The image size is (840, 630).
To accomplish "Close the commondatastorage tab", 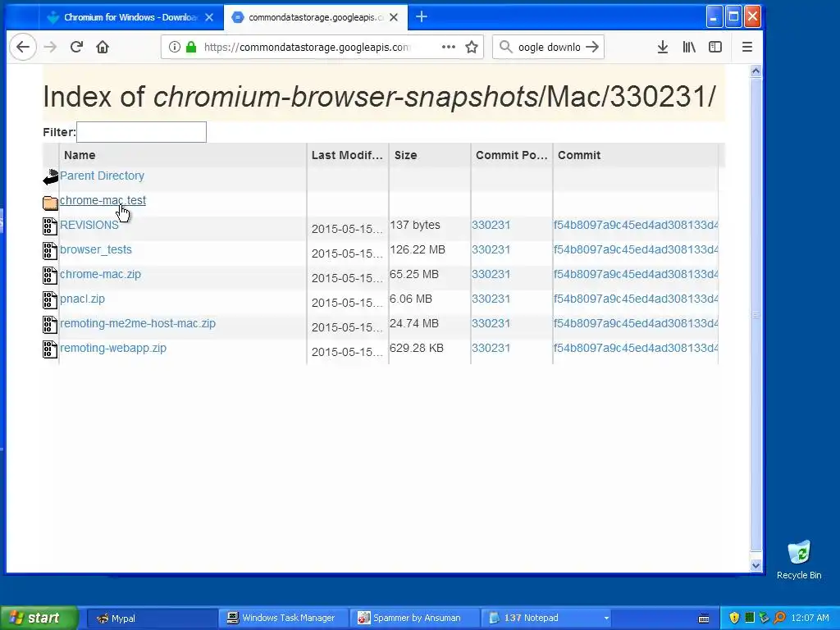I will coord(394,17).
